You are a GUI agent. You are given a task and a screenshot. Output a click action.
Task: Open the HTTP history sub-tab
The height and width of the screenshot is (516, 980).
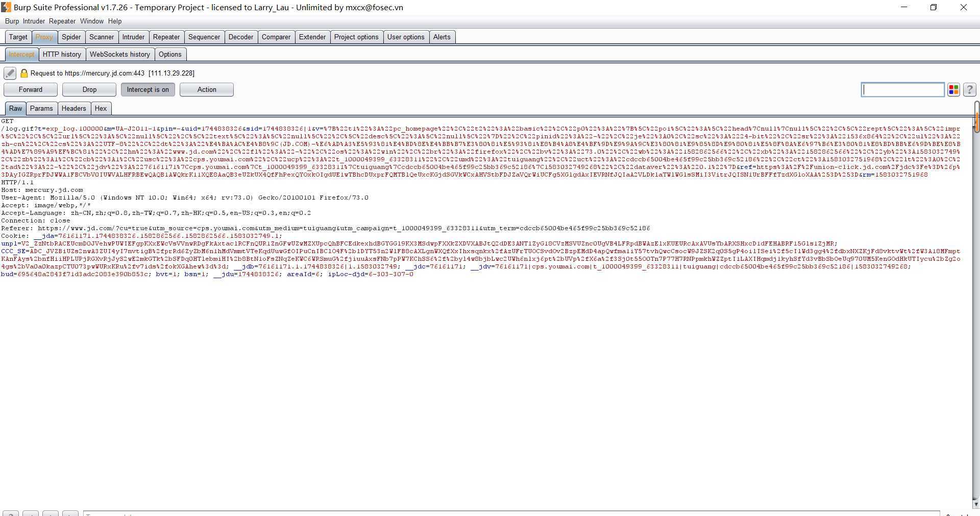pos(62,55)
